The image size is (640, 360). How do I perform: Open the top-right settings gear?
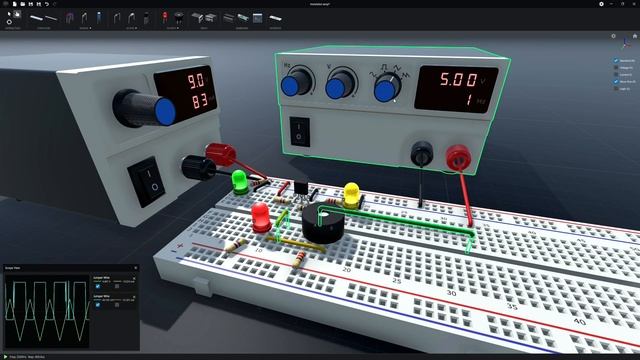[x=601, y=4]
